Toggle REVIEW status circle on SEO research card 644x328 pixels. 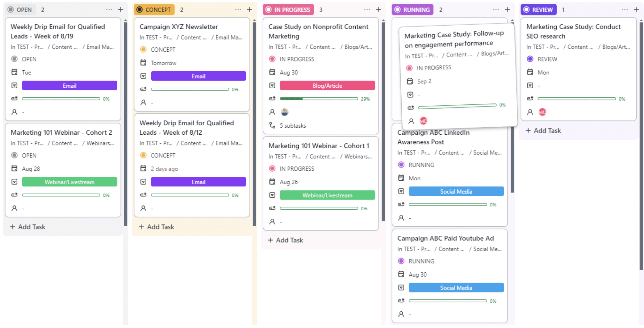click(x=530, y=59)
